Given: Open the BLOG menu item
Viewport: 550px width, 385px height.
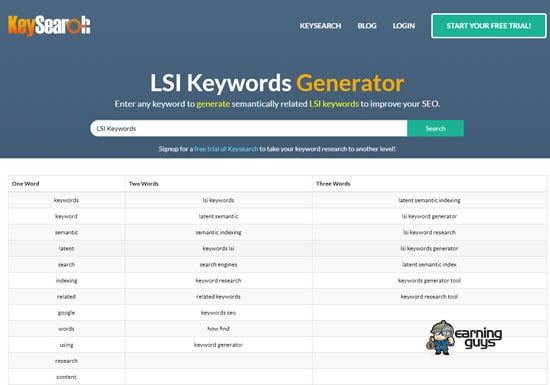Looking at the screenshot, I should tap(367, 26).
